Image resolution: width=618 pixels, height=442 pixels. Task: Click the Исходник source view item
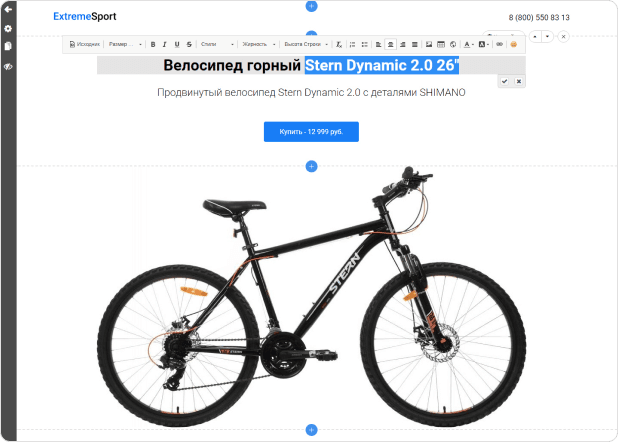(x=85, y=44)
